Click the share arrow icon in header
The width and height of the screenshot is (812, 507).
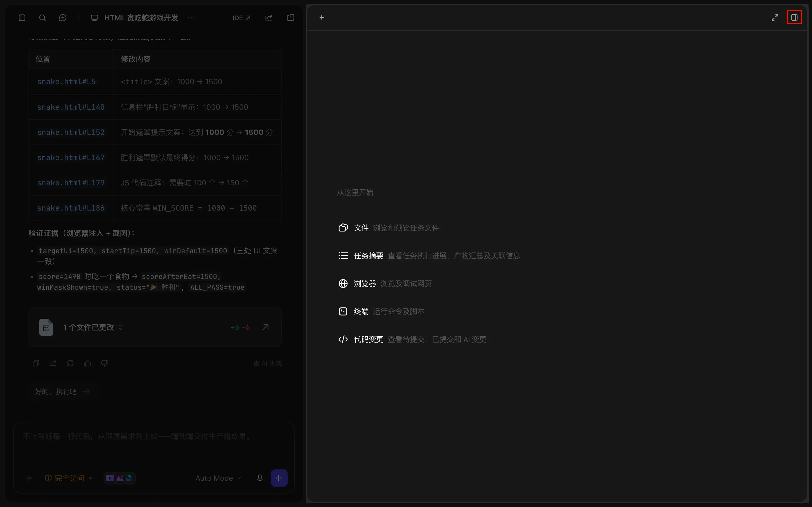coord(269,18)
